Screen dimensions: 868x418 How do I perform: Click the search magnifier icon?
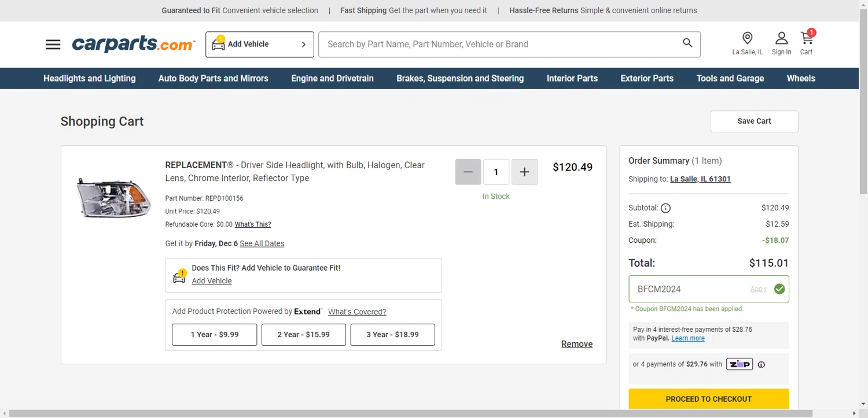pyautogui.click(x=687, y=43)
